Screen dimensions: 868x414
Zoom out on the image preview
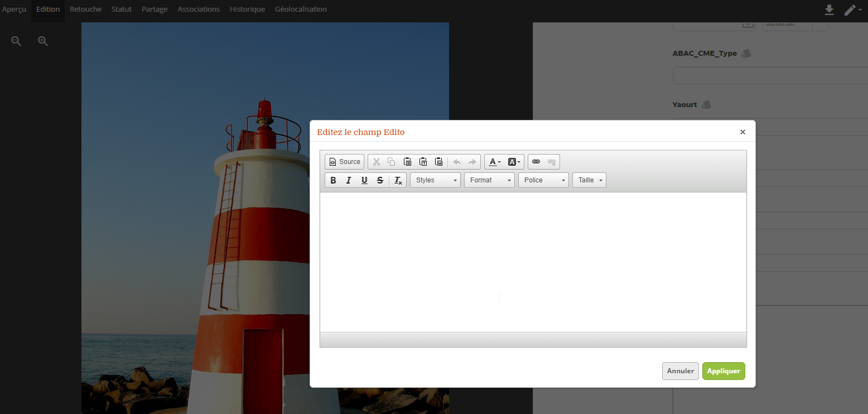[16, 41]
